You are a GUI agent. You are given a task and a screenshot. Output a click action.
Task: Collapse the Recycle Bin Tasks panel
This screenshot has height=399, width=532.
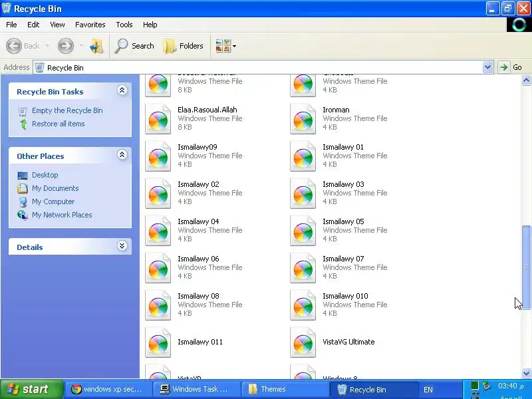122,90
